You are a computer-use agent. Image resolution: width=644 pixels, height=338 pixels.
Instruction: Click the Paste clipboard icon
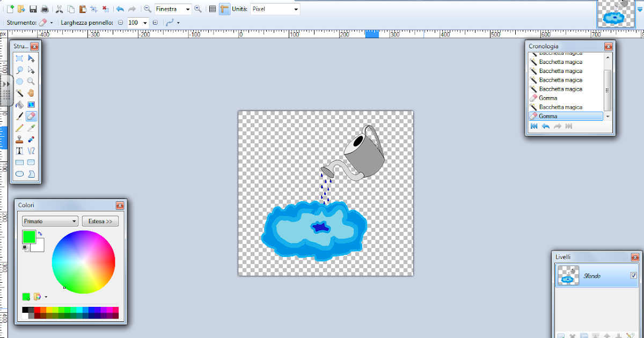pos(82,9)
